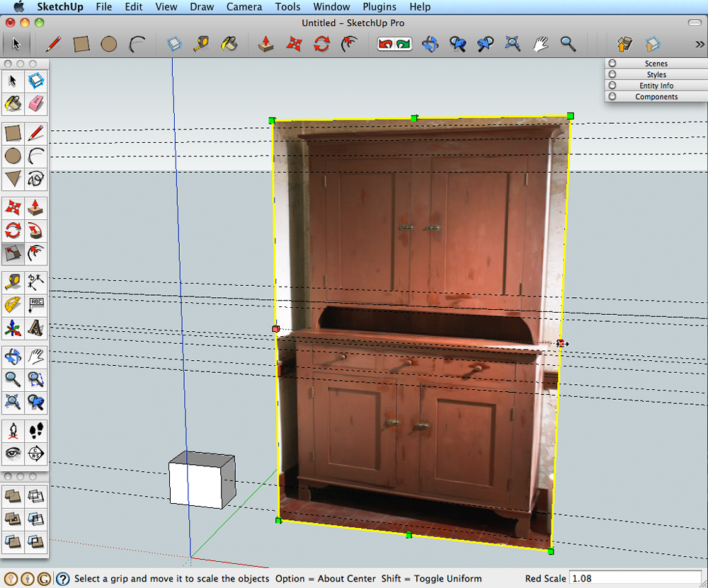Toggle the Styles panel circle button
Image resolution: width=708 pixels, height=588 pixels.
pyautogui.click(x=612, y=74)
